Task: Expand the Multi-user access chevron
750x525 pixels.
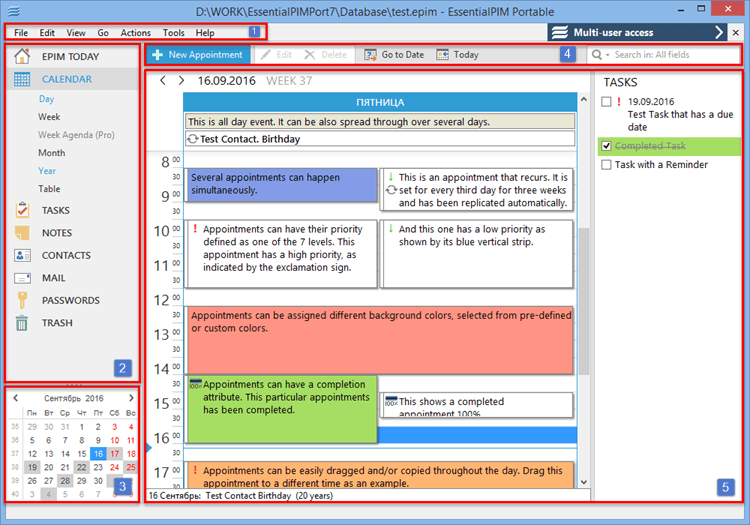Action: coord(718,33)
